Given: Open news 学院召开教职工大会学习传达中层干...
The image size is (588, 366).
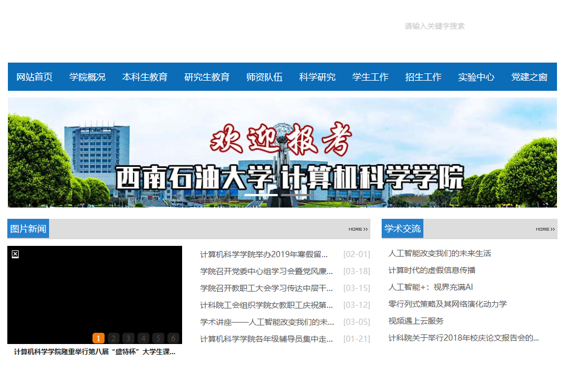Looking at the screenshot, I should coord(266,288).
